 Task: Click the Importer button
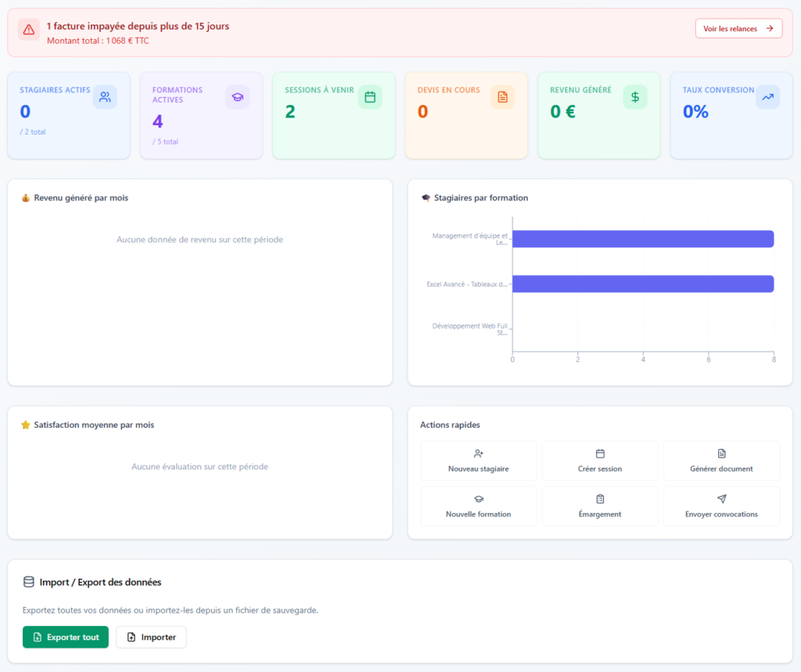point(151,638)
